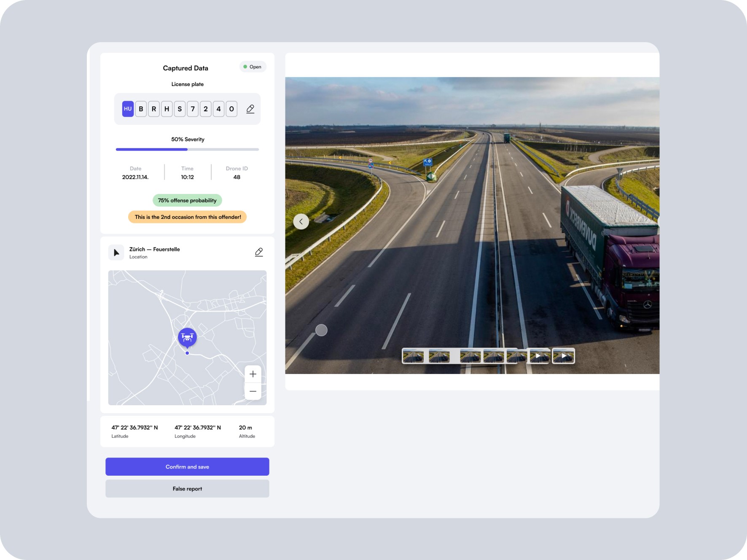747x560 pixels.
Task: Open the first thumbnail in the filmstrip
Action: (x=413, y=356)
